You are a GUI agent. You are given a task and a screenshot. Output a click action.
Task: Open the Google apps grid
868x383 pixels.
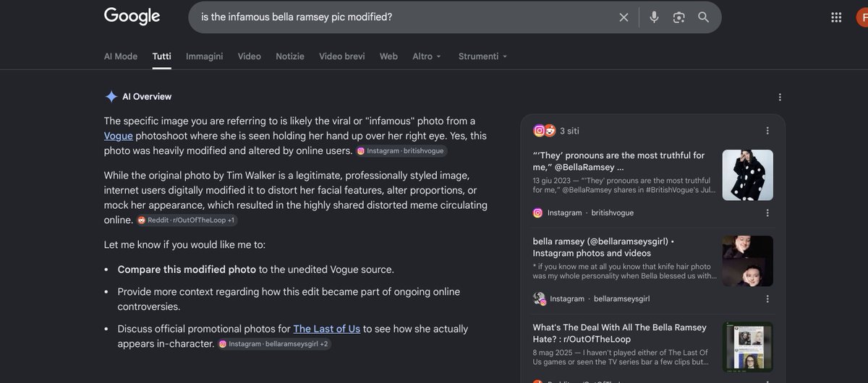point(836,17)
